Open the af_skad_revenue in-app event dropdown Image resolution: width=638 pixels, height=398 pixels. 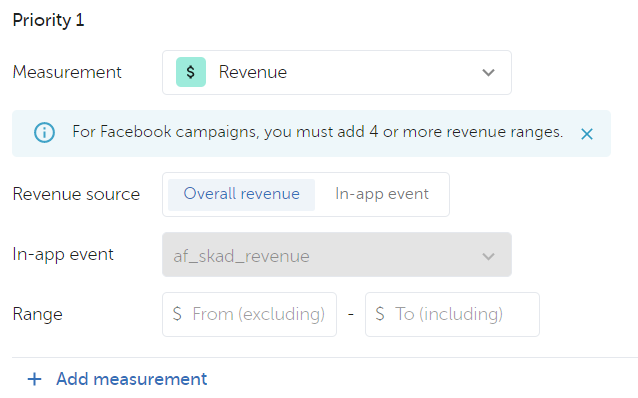coord(337,255)
